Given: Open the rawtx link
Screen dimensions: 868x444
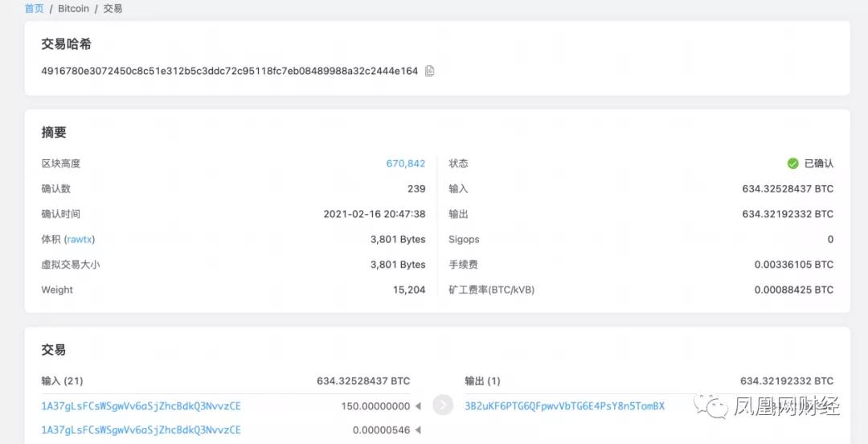Looking at the screenshot, I should [x=80, y=240].
